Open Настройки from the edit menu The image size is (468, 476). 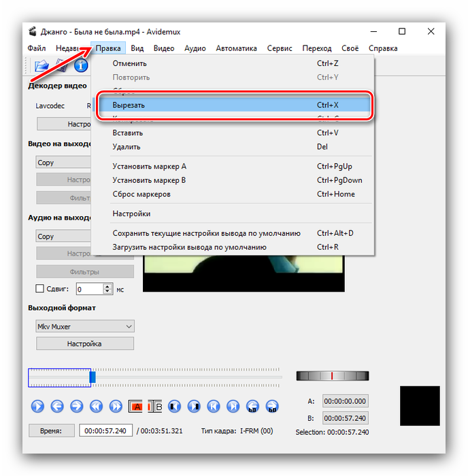pyautogui.click(x=234, y=214)
